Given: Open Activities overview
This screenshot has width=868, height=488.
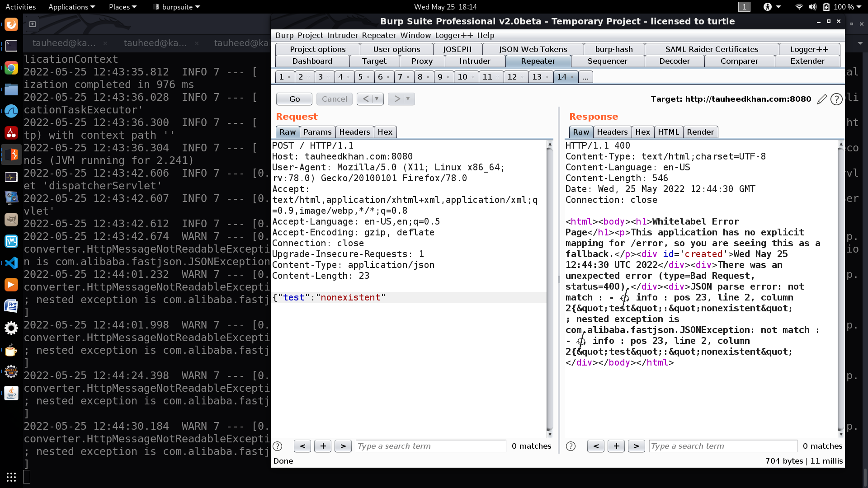Looking at the screenshot, I should coord(20,7).
